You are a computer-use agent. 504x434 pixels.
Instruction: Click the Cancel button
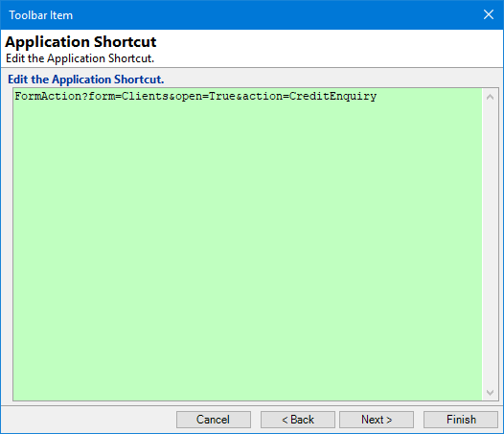(x=214, y=420)
